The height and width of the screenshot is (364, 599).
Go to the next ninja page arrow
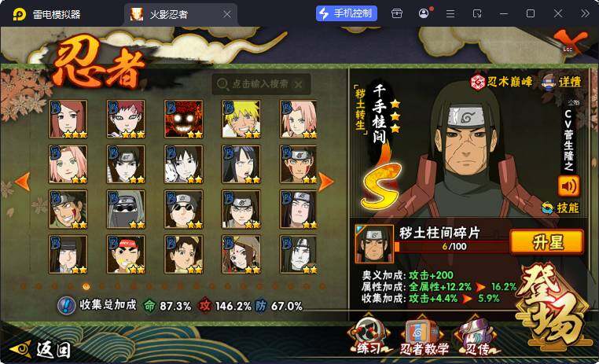point(325,182)
